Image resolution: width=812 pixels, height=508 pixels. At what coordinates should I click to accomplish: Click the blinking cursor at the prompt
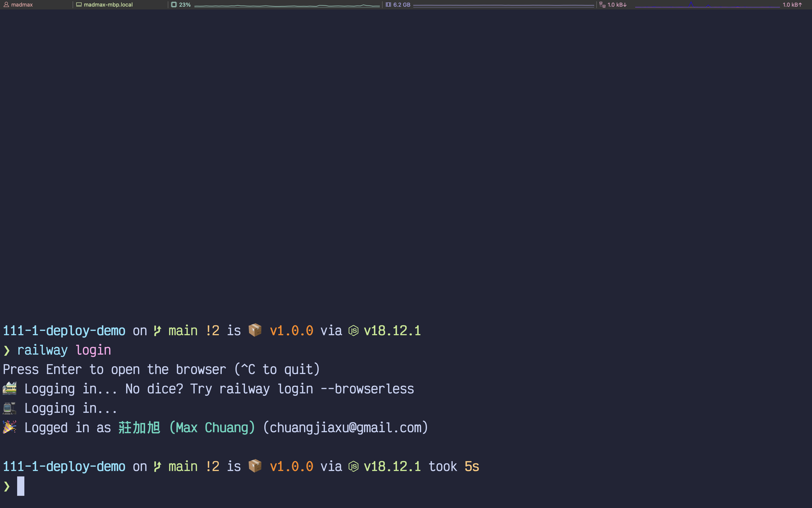point(21,486)
